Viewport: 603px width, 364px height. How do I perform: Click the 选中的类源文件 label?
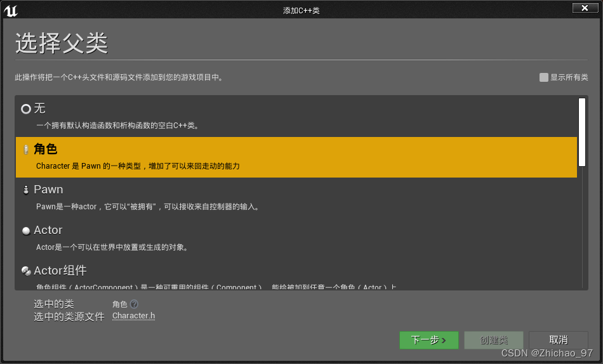[69, 316]
